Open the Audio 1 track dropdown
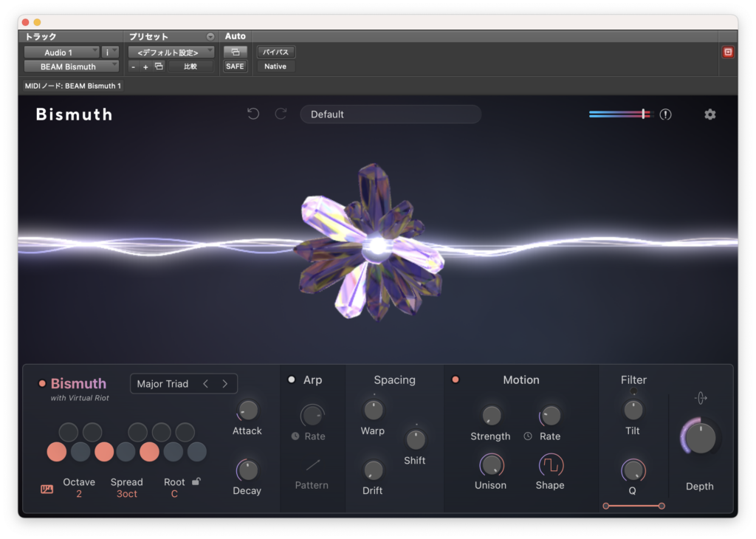 [x=62, y=52]
